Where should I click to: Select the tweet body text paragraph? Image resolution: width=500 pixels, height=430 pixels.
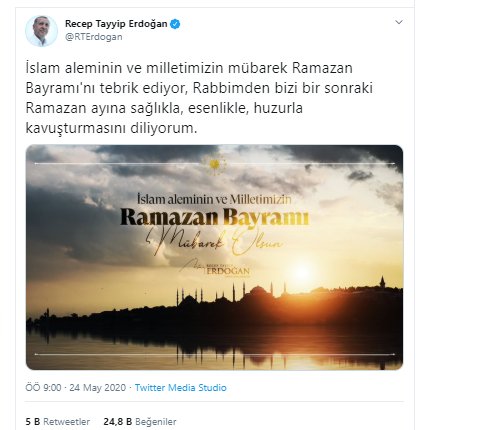199,98
